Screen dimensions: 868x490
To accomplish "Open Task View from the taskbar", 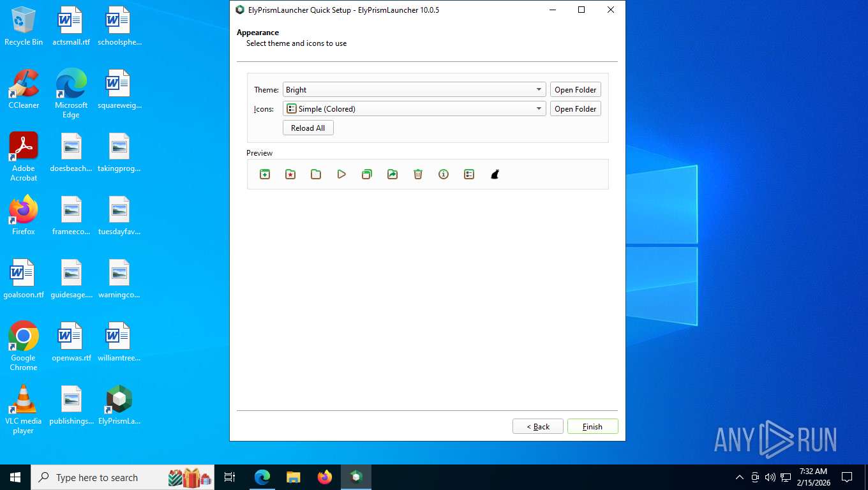I will [x=230, y=477].
